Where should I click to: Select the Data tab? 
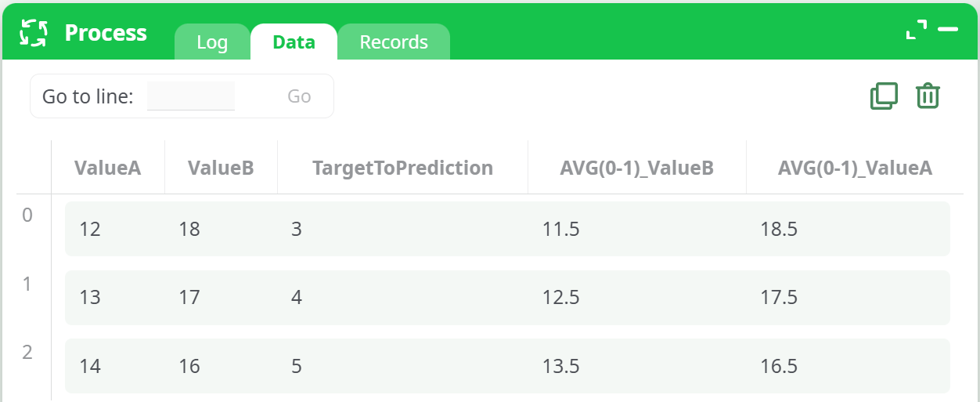[294, 42]
